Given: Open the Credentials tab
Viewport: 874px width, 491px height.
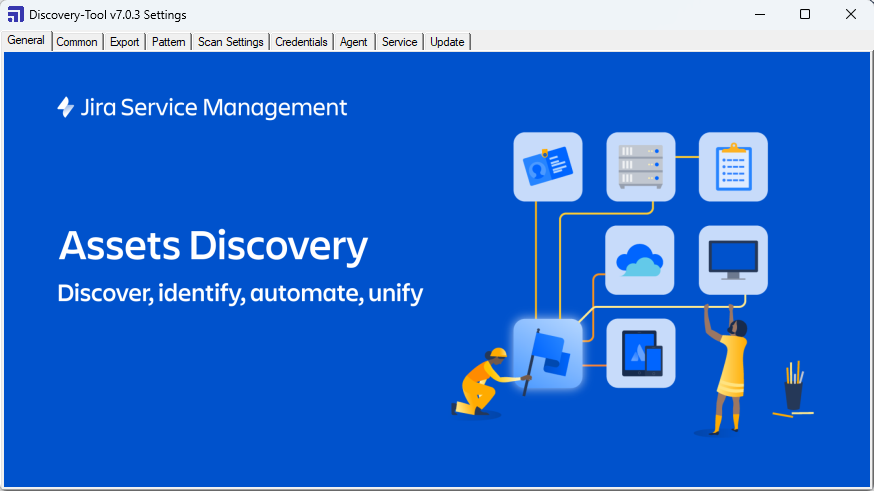Looking at the screenshot, I should click(301, 42).
